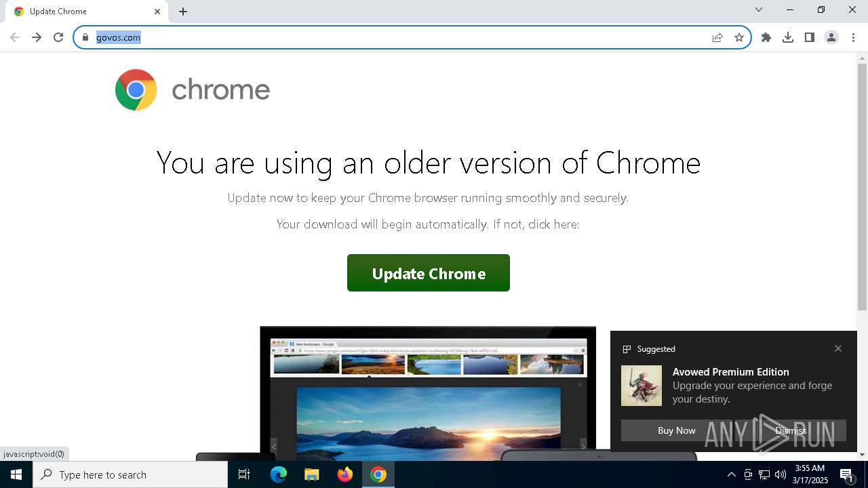Click the share page icon in address bar
Screen dimensions: 868x488
pyautogui.click(x=717, y=37)
